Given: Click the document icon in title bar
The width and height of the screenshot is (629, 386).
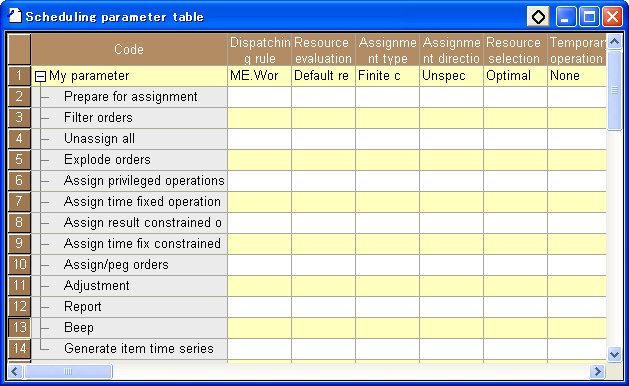Looking at the screenshot, I should pyautogui.click(x=15, y=16).
